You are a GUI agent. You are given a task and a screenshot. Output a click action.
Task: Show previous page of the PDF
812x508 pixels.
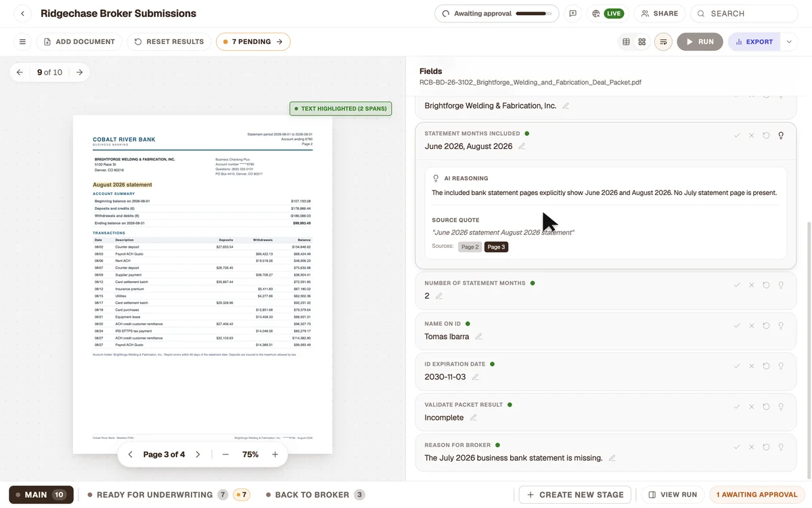[131, 454]
